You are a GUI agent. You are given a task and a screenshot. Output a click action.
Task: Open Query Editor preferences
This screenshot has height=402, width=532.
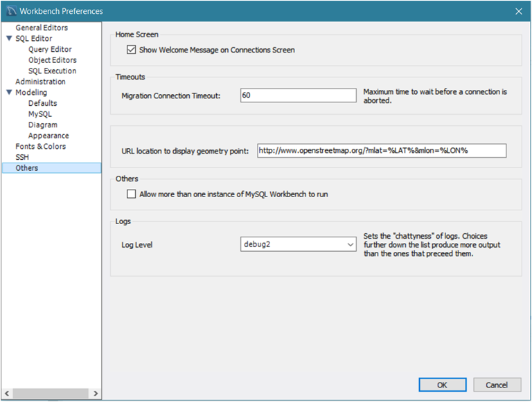(x=50, y=49)
